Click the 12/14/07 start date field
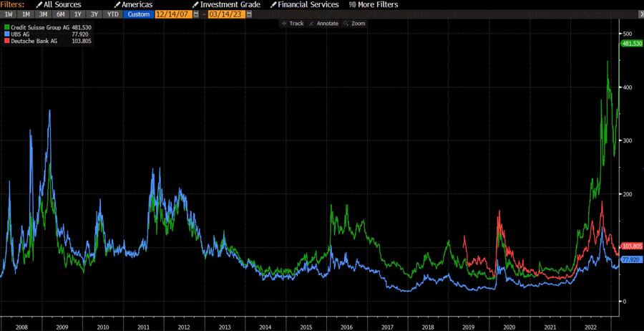This screenshot has width=644, height=331. coord(172,14)
